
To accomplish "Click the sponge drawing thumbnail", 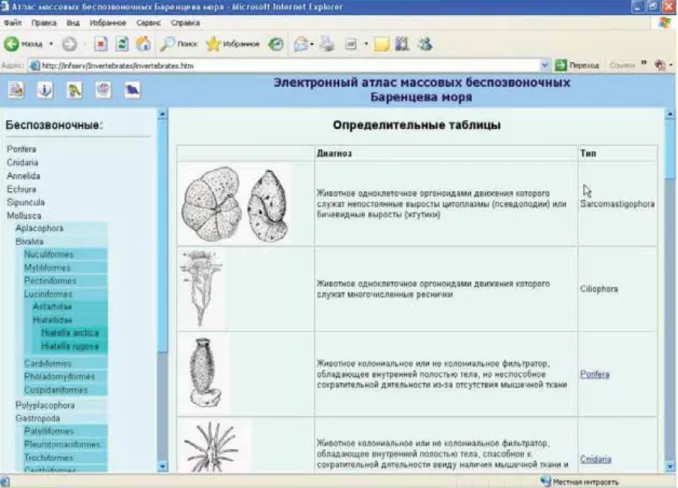I will tap(205, 373).
